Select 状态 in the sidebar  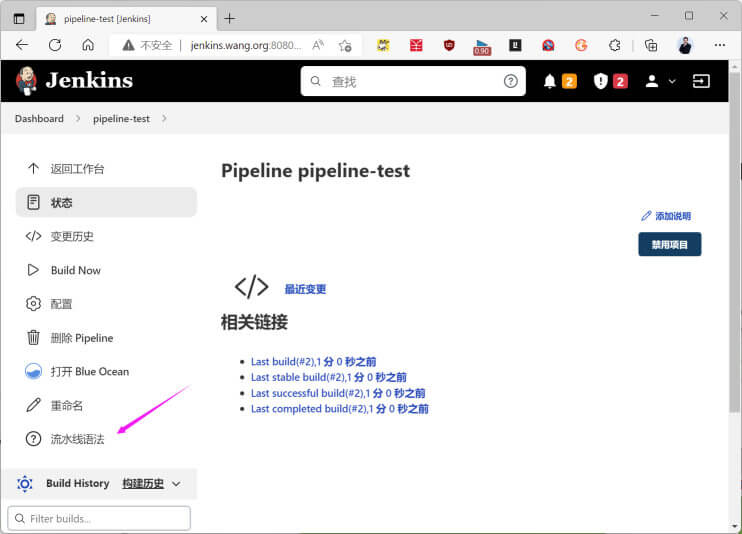(106, 203)
